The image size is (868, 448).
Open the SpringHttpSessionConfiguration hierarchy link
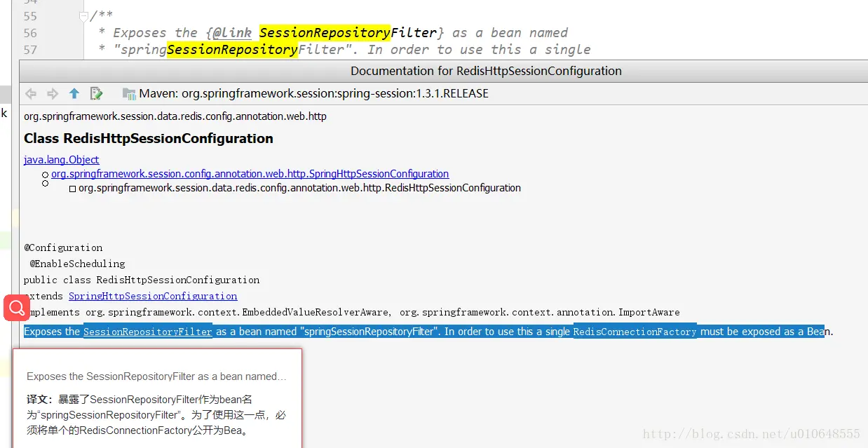click(251, 173)
